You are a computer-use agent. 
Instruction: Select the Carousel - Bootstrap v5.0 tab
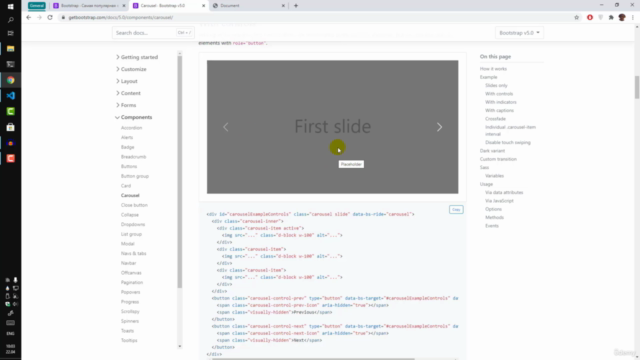coord(169,6)
